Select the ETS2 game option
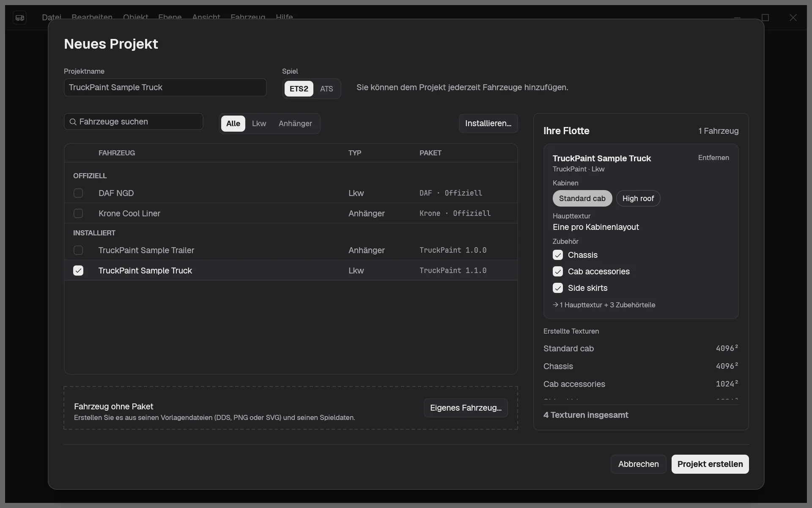 [299, 89]
